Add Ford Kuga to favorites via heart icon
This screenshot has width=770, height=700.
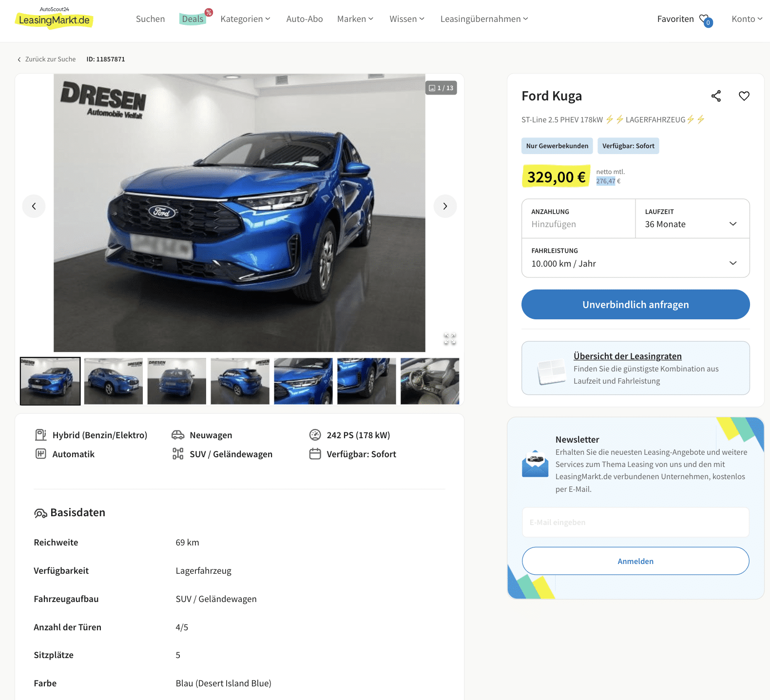pyautogui.click(x=744, y=96)
